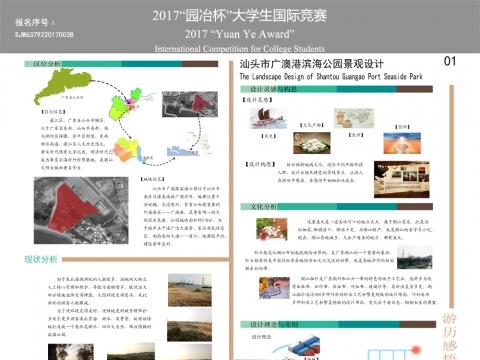Screen dimensions: 480x360
Task: Click the '【区位信息】' label
Action: (x=54, y=112)
